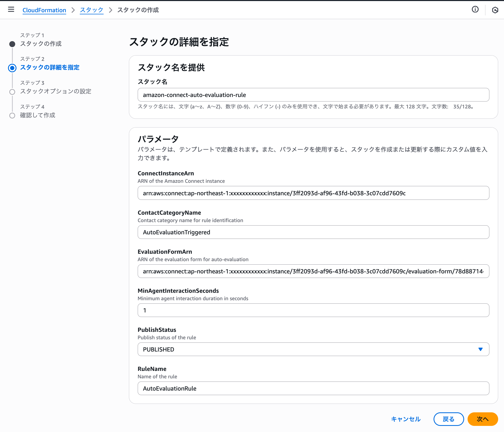Select step 2 スタックの詳細を指定 in wizard
The image size is (504, 432).
tap(50, 67)
